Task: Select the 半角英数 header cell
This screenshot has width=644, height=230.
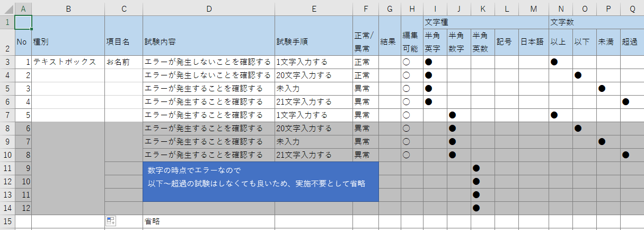Action: coord(482,42)
